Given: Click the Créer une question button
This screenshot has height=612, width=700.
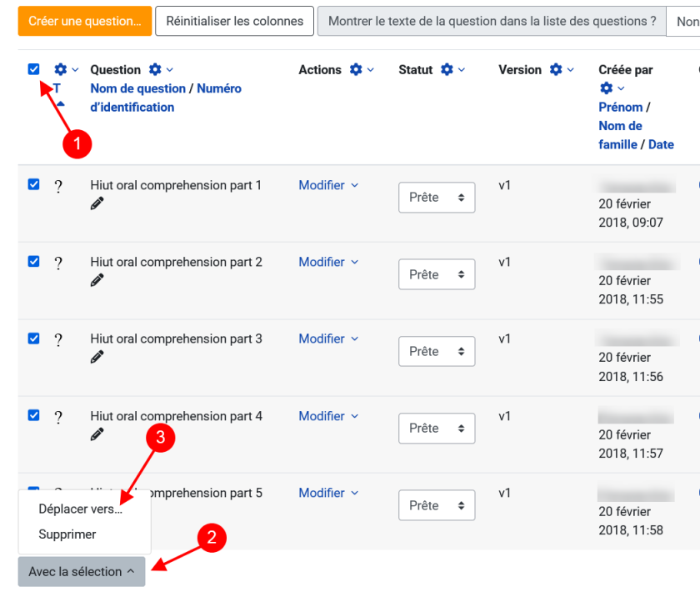Looking at the screenshot, I should [84, 21].
